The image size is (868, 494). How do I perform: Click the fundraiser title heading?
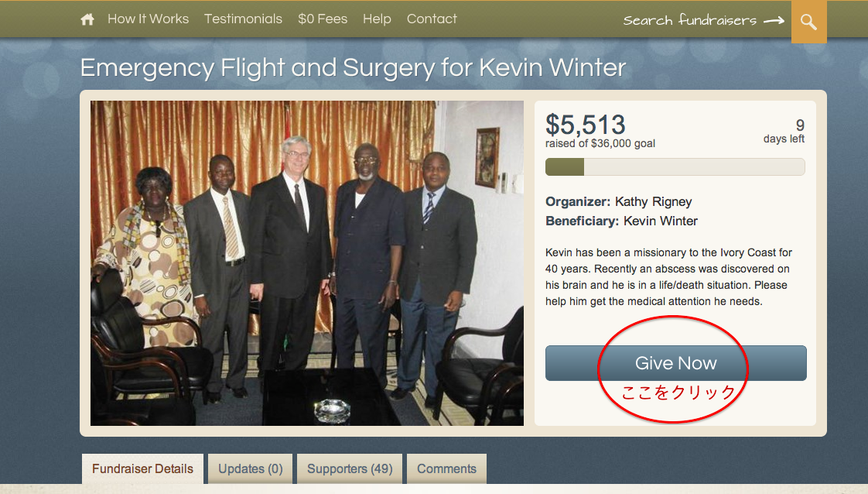tap(354, 68)
